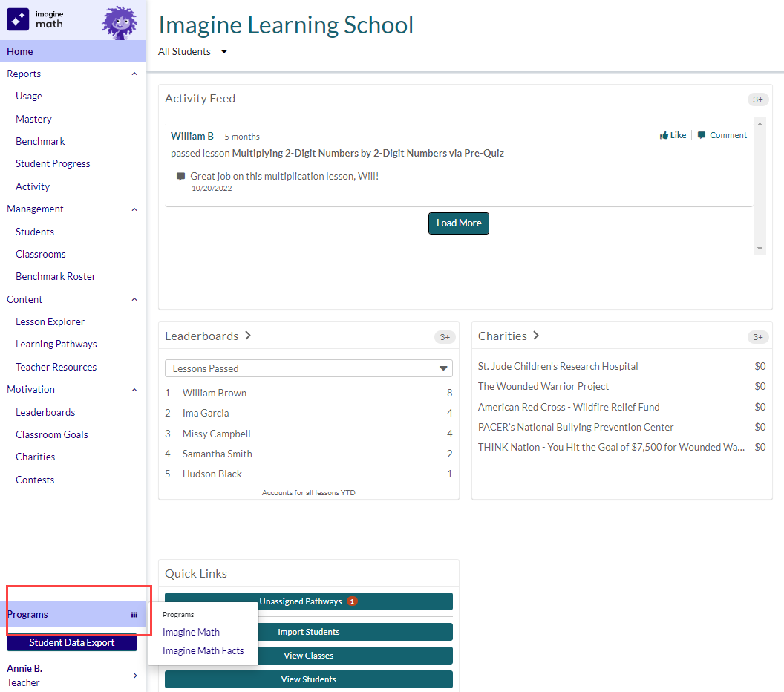Click the Leaderboards 3+ badge
The image size is (784, 692).
tap(445, 337)
